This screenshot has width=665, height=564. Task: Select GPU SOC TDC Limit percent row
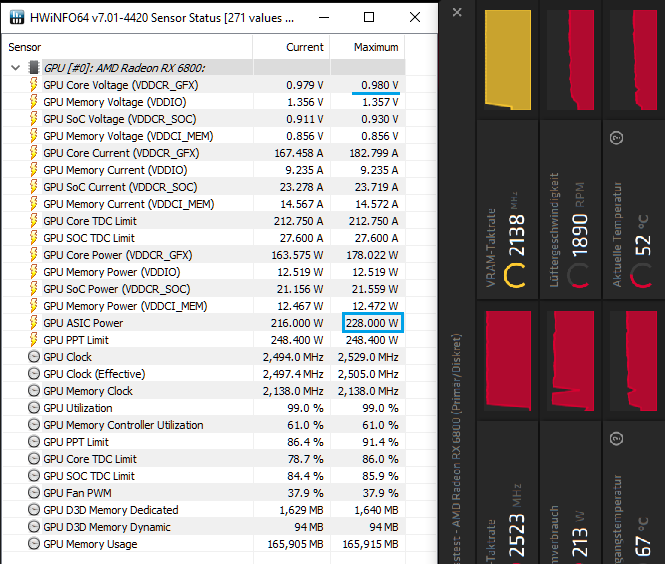[204, 476]
